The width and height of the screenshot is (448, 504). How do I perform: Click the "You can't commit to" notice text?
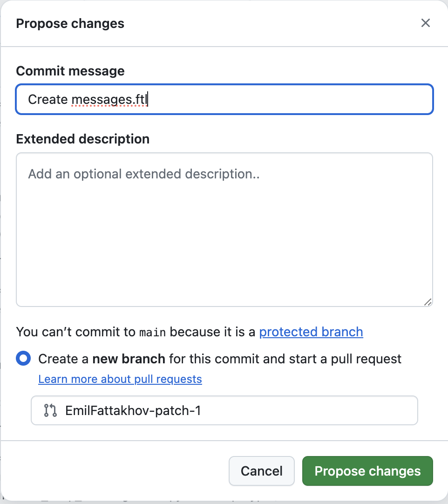pos(77,332)
